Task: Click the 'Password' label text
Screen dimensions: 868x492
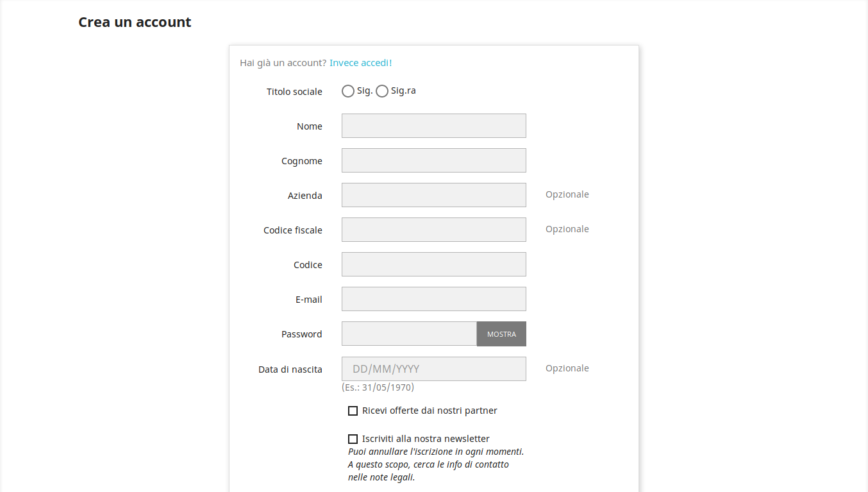Action: pos(301,334)
